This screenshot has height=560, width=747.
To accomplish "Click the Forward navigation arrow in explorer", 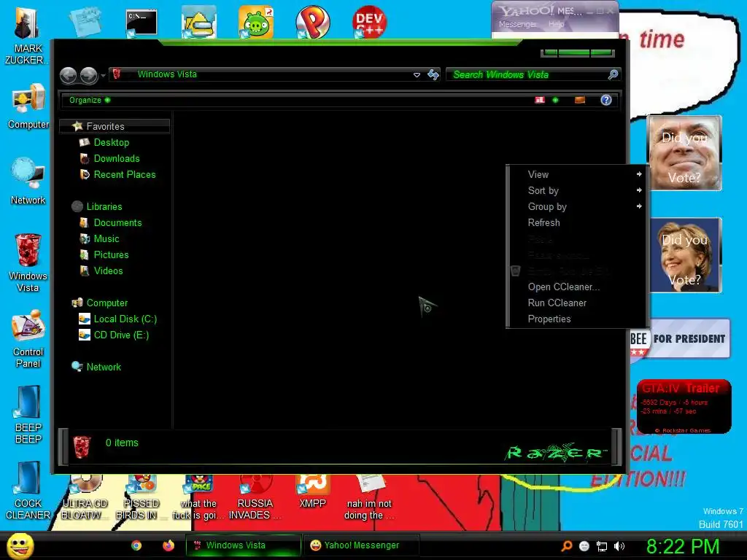I will tap(88, 75).
